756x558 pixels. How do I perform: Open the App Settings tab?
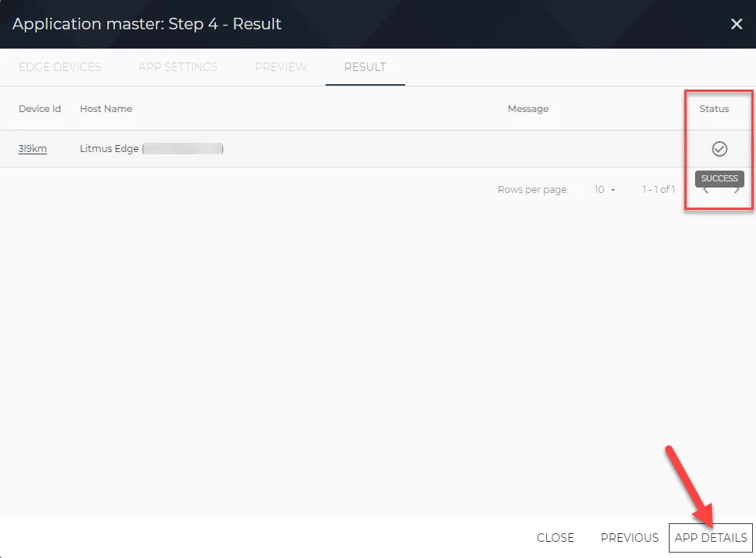click(x=178, y=67)
